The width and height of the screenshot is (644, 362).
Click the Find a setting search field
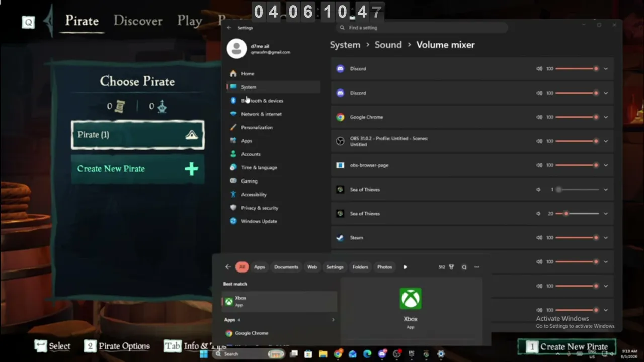(x=423, y=28)
